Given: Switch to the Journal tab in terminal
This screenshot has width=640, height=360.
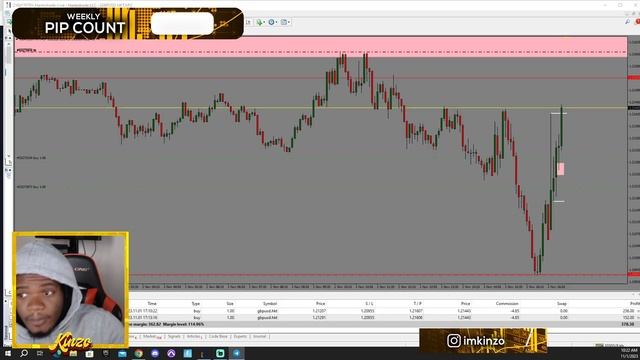Looking at the screenshot, I should pyautogui.click(x=259, y=336).
